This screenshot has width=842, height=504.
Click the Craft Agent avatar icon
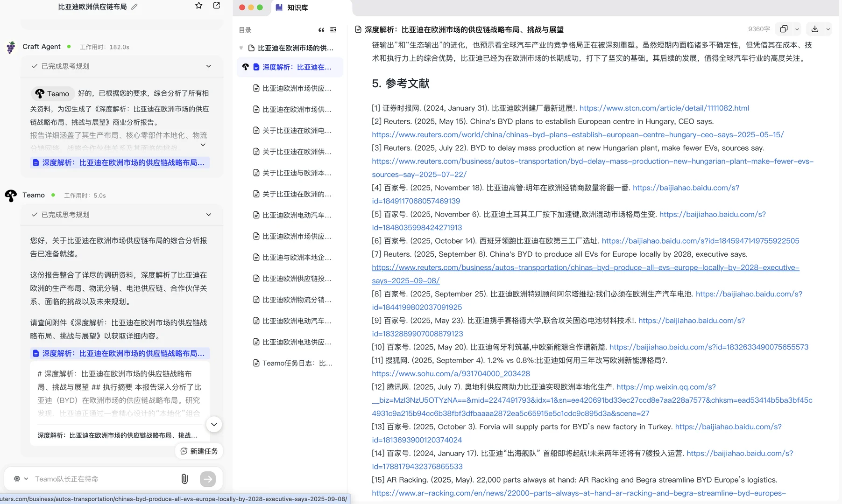tap(10, 47)
